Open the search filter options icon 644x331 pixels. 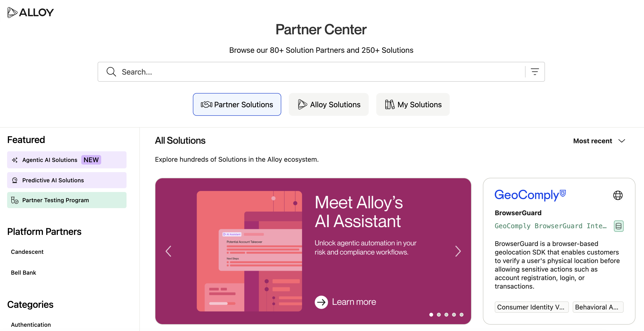[x=535, y=72]
